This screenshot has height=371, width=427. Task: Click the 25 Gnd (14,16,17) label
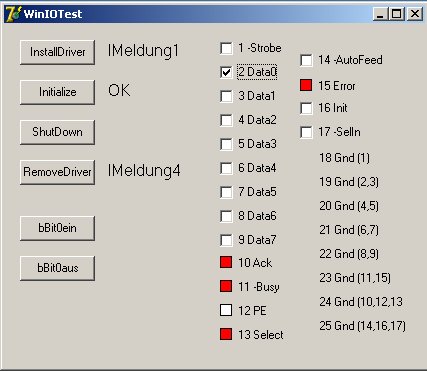363,326
